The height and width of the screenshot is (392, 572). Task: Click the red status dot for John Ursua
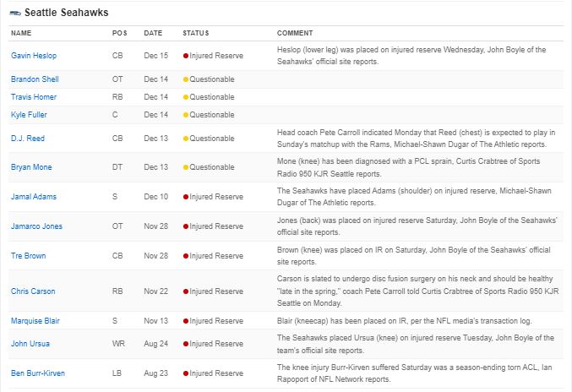click(x=186, y=344)
